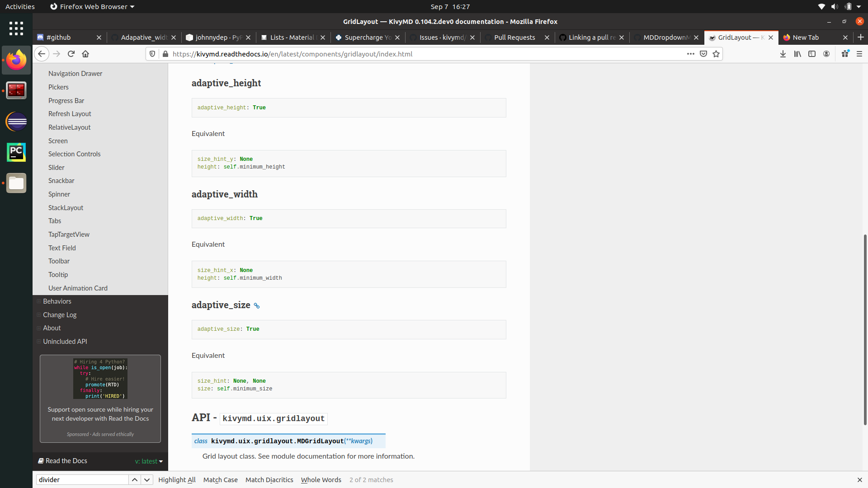Viewport: 868px width, 488px height.
Task: Expand the Behaviors section in the sidebar
Action: point(39,301)
